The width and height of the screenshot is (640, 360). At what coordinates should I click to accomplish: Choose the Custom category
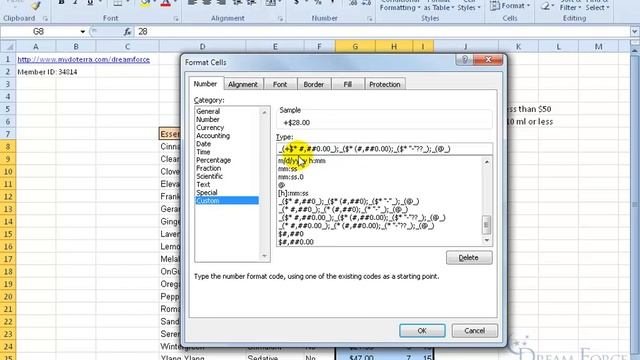(227, 200)
